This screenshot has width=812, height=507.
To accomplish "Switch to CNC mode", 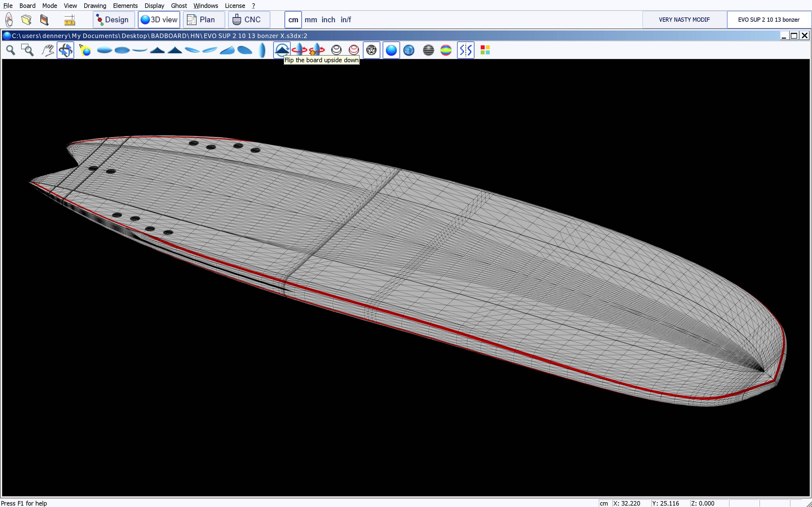I will tap(249, 20).
